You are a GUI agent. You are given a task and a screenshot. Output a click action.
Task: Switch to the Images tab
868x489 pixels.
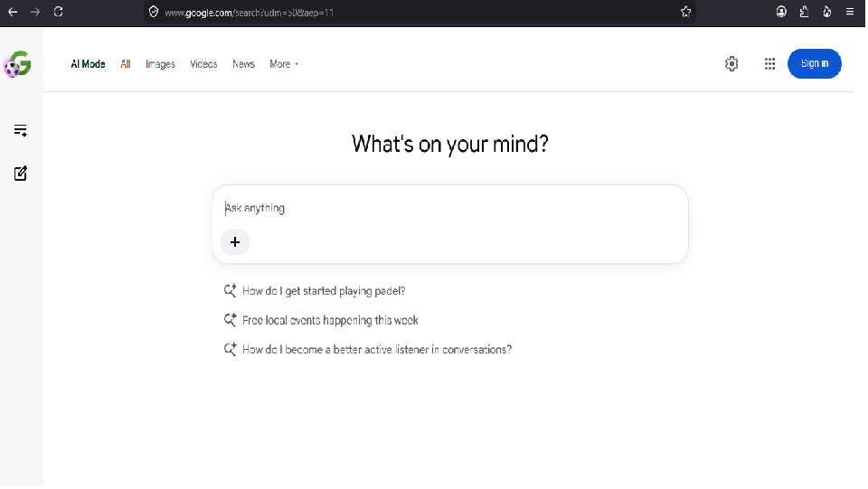160,64
